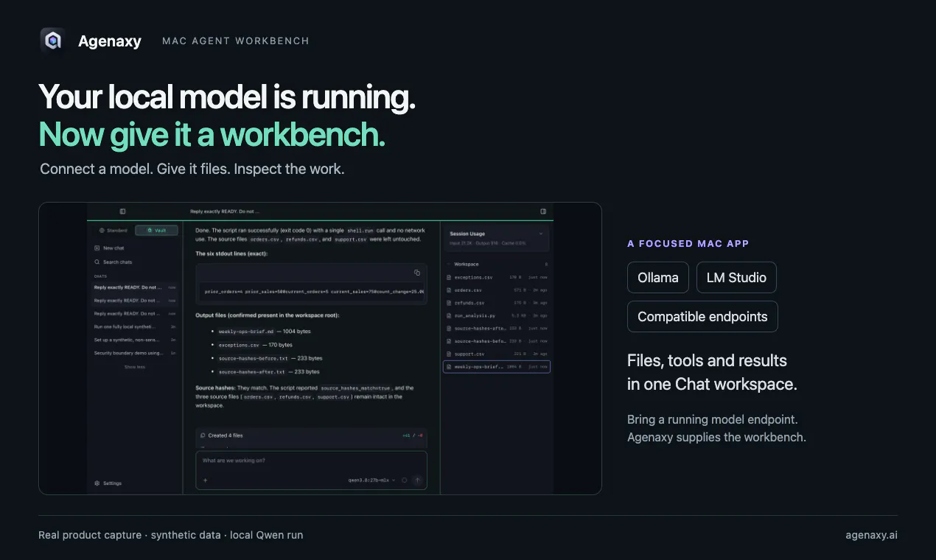Open Run one fully local syntheti… chat
The image size is (936, 560).
pyautogui.click(x=135, y=326)
